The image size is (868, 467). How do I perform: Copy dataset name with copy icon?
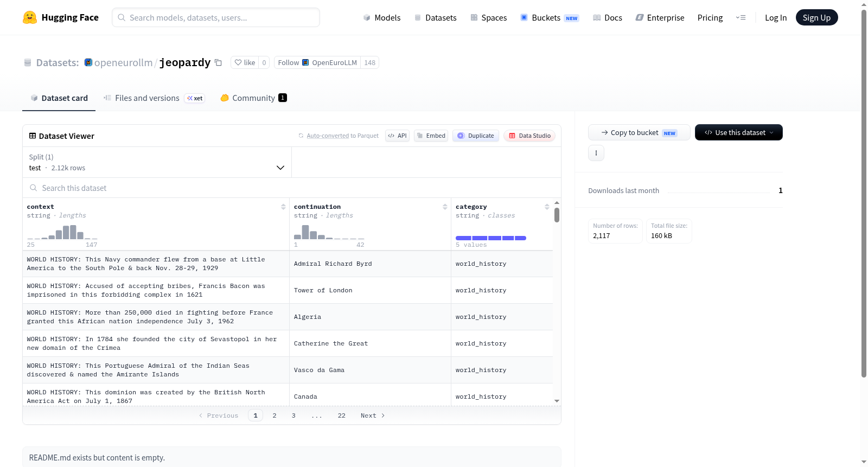pos(218,62)
